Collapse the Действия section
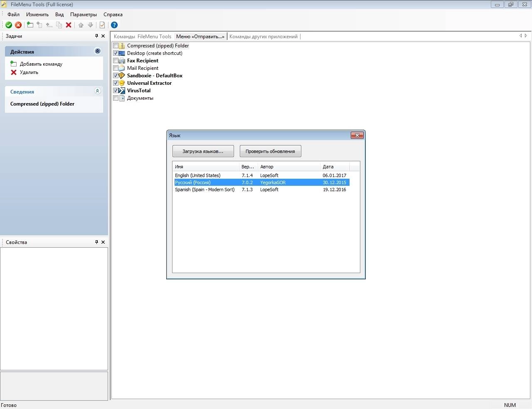Screen dimensions: 532x409 tap(98, 51)
